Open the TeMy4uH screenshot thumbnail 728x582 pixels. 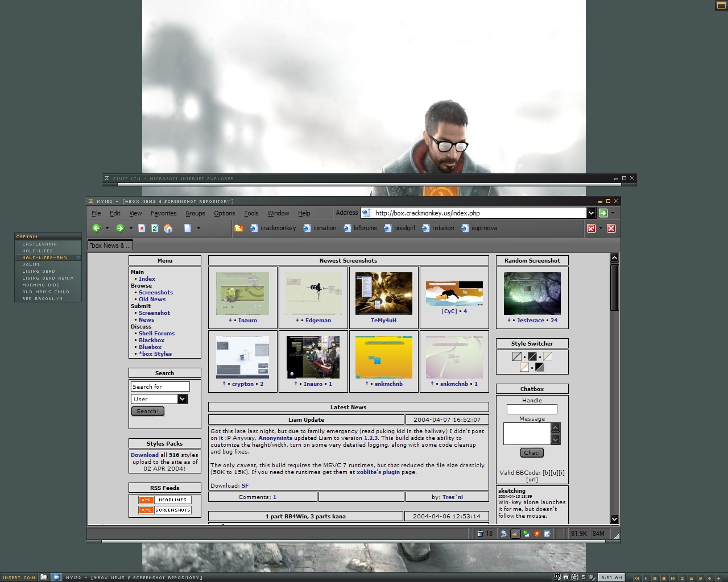pyautogui.click(x=384, y=293)
